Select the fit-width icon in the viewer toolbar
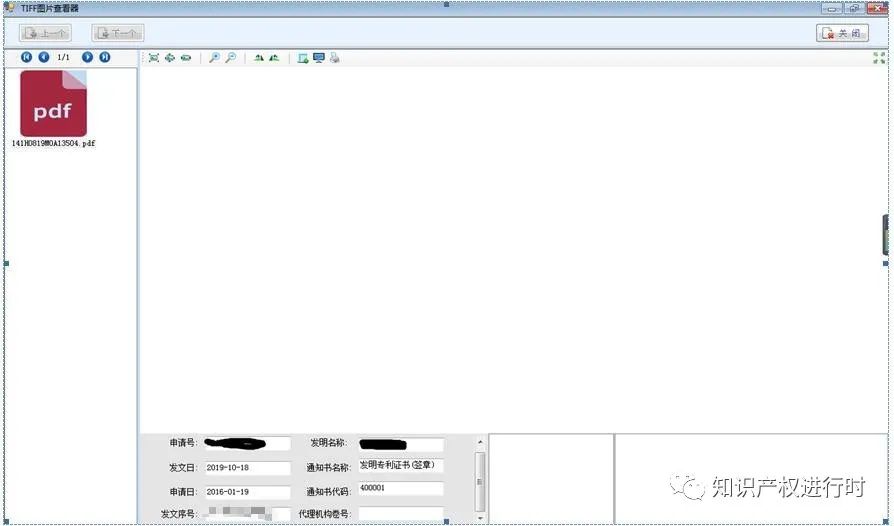Screen dimensions: 894x526 coord(186,58)
